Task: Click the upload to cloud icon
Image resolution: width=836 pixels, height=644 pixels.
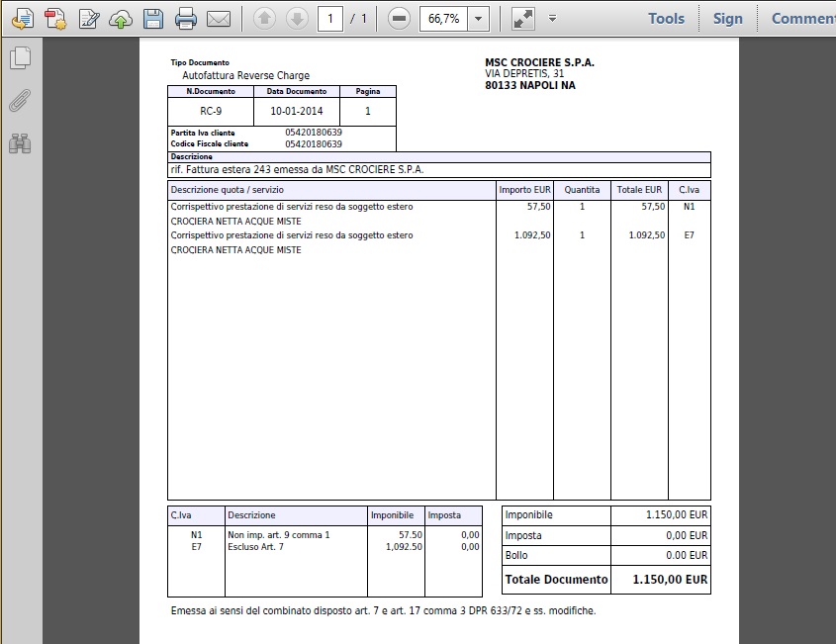Action: click(121, 20)
